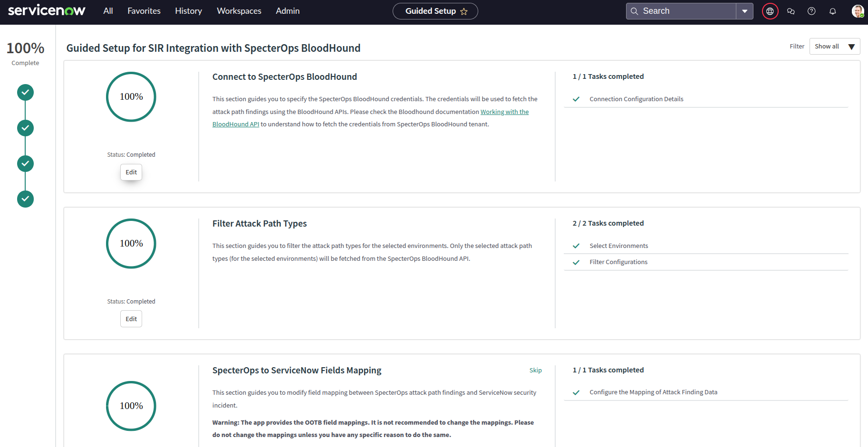Viewport: 868px width, 447px height.
Task: Select the Connection Configuration Details task
Action: coord(636,99)
